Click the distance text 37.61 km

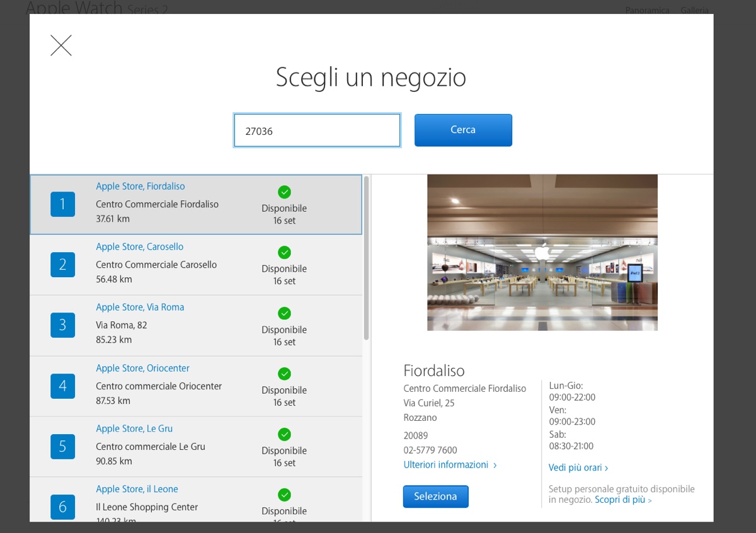(x=113, y=219)
